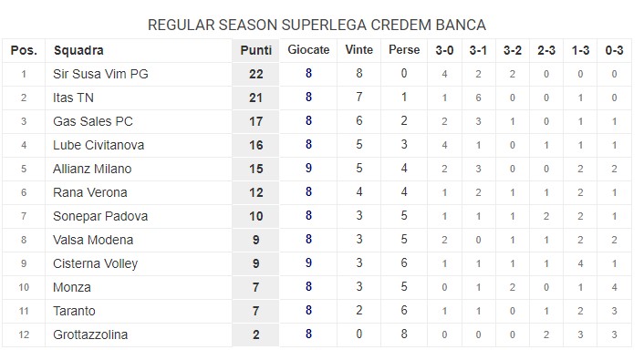644x350 pixels.
Task: Click the Giocate column header
Action: tap(308, 50)
